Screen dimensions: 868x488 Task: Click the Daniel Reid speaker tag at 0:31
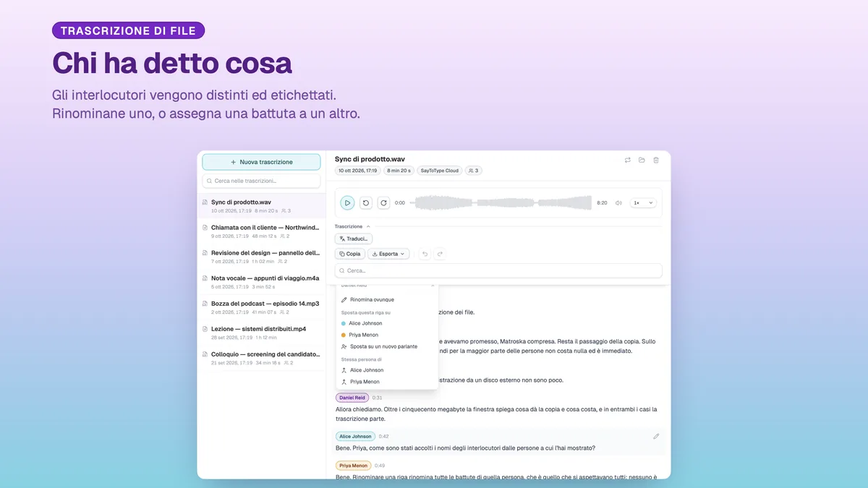pyautogui.click(x=352, y=398)
